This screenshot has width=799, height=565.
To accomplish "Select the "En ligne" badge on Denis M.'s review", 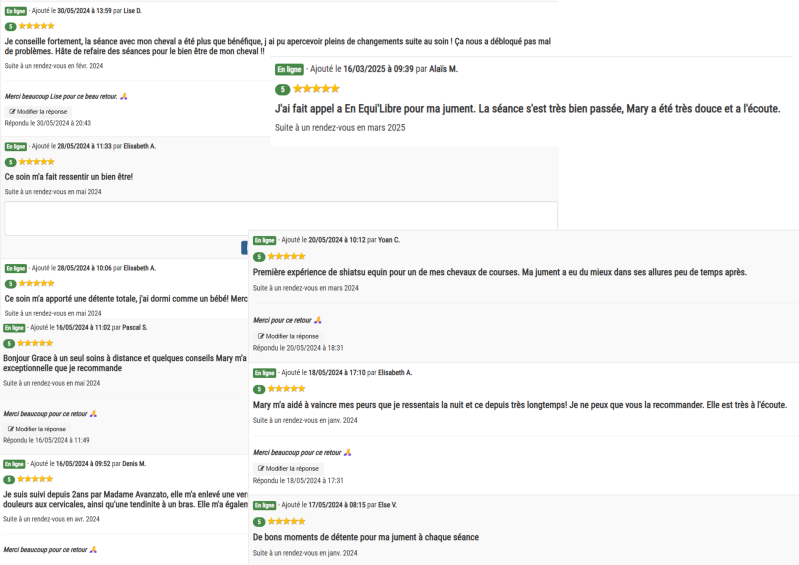I will coord(14,464).
